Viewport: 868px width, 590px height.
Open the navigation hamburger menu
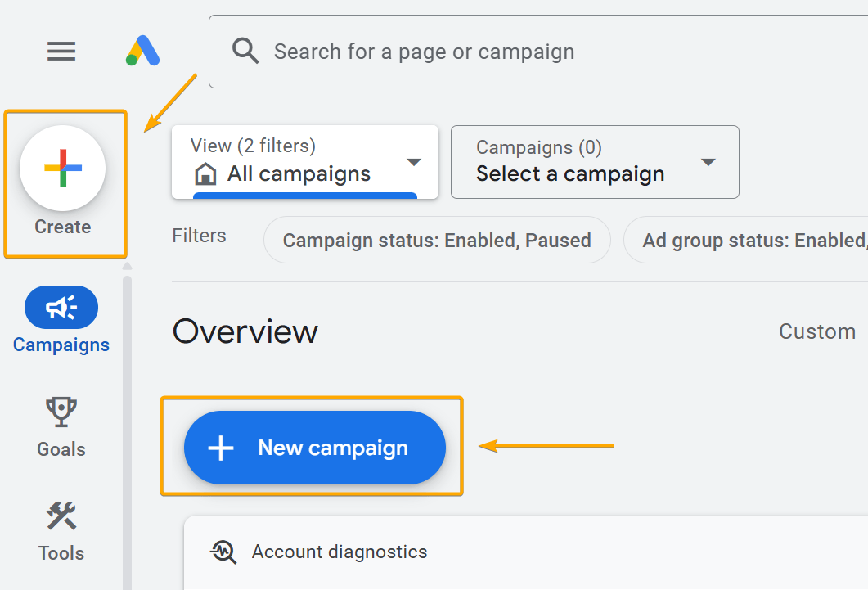(x=61, y=51)
